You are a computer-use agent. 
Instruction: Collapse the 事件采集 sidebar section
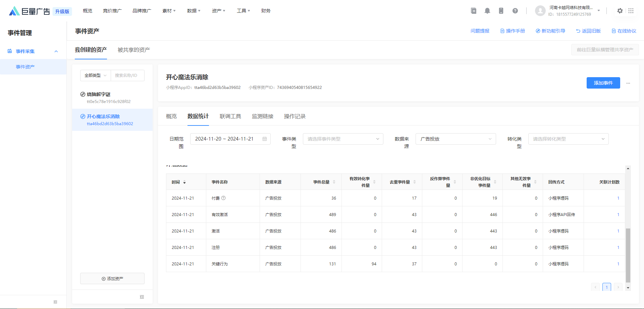point(56,51)
